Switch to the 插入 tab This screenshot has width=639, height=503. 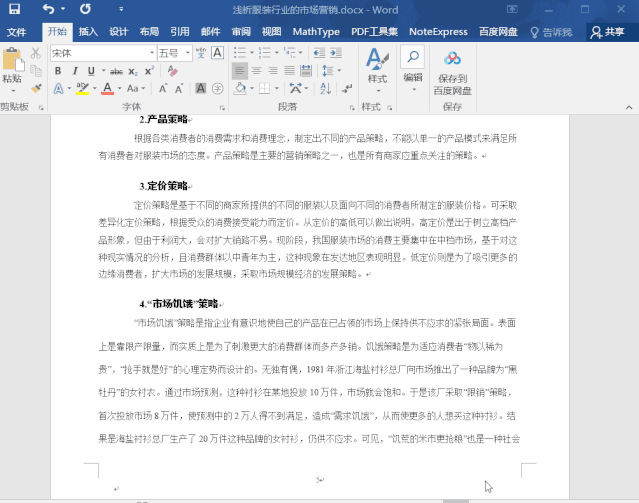[x=88, y=32]
